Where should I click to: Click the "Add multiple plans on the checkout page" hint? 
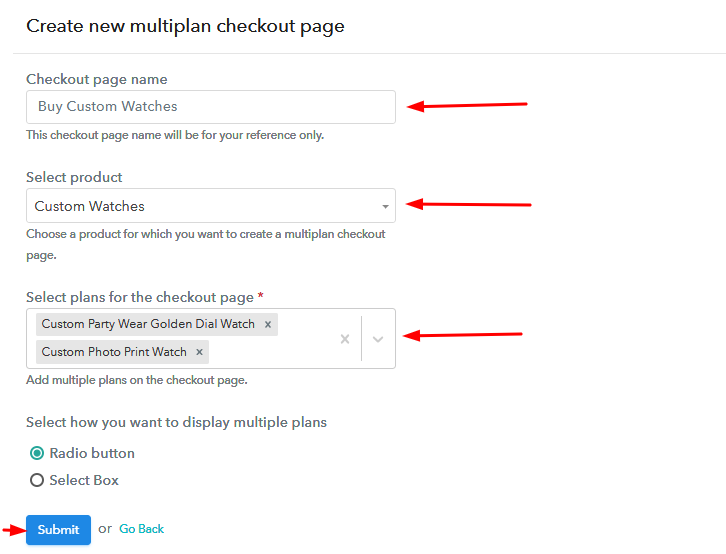click(136, 380)
